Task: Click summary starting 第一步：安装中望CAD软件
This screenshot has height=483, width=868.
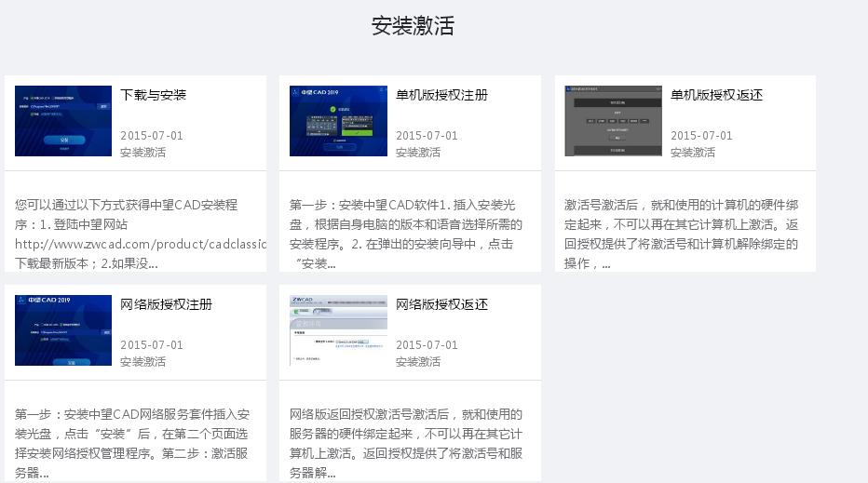Action: [x=406, y=234]
